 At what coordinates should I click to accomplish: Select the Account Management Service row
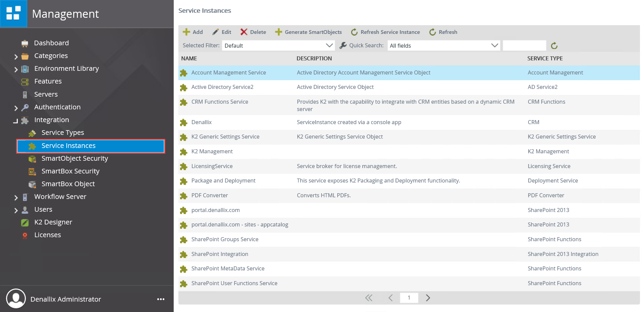[409, 73]
